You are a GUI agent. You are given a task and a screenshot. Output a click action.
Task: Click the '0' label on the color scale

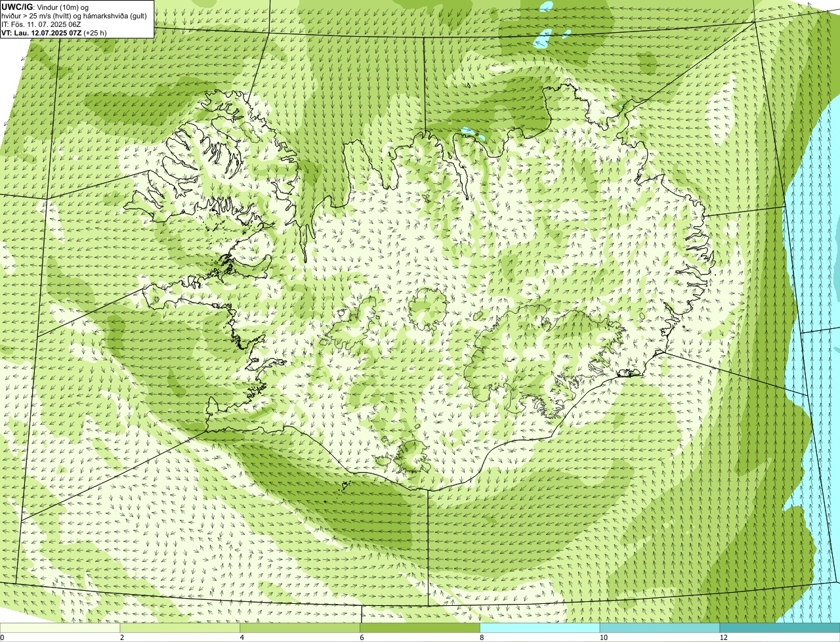pos(2,637)
